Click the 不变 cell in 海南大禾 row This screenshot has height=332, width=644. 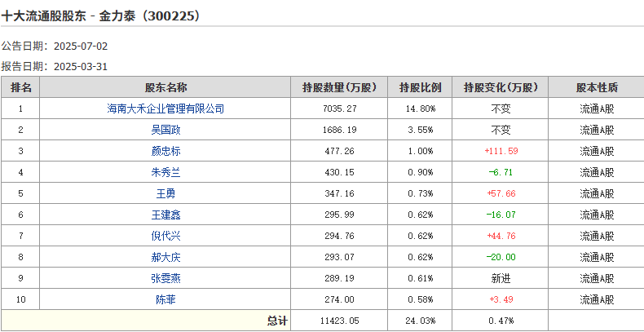pyautogui.click(x=501, y=108)
